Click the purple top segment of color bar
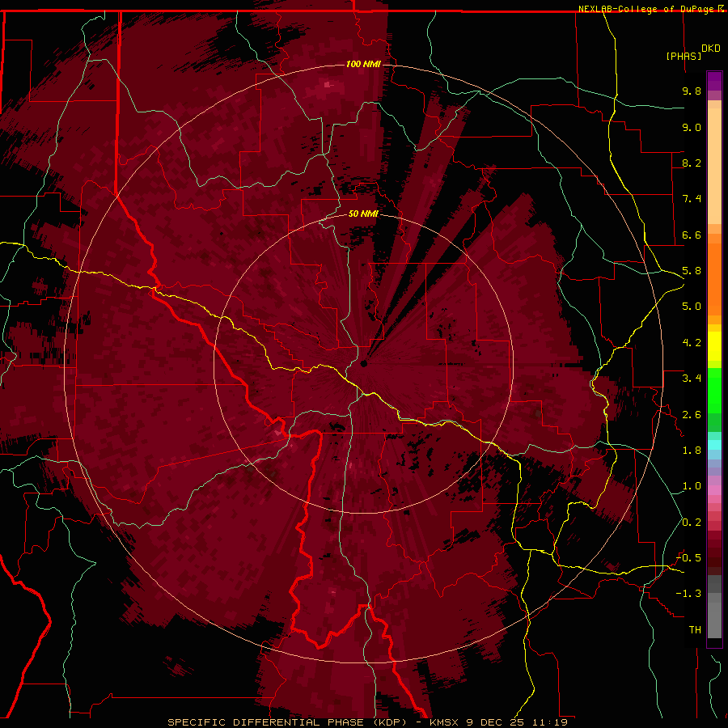 714,81
